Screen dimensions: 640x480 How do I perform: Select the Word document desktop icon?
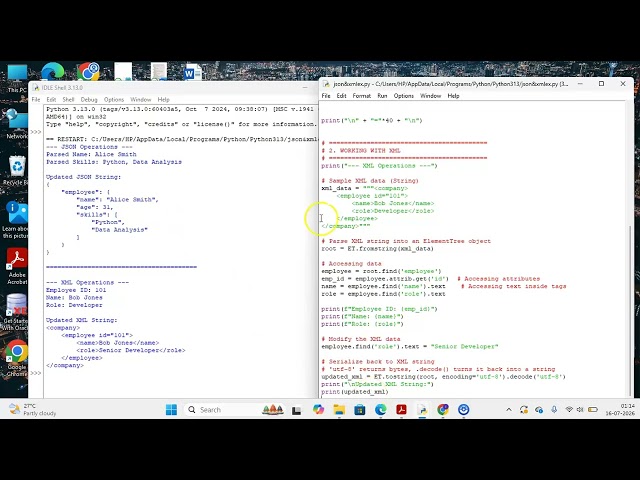coord(193,72)
